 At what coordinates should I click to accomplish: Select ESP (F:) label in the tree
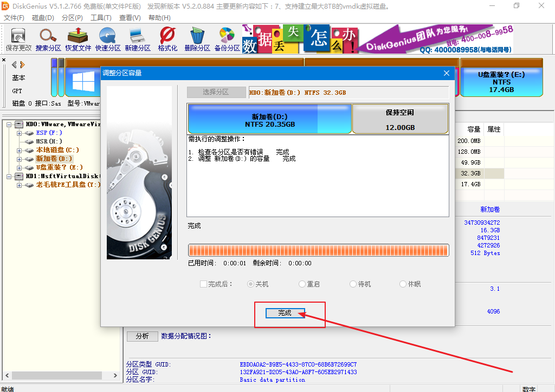click(49, 133)
